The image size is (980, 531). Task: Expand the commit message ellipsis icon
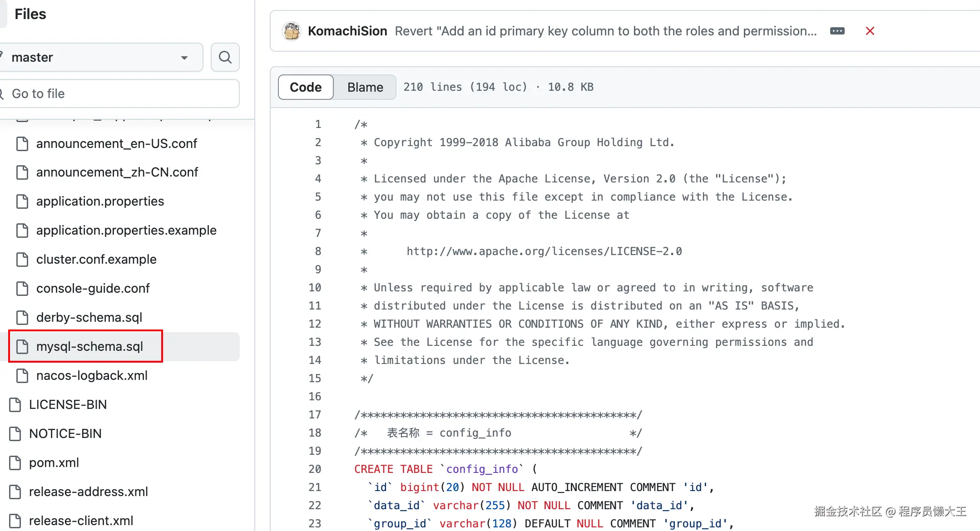click(837, 31)
